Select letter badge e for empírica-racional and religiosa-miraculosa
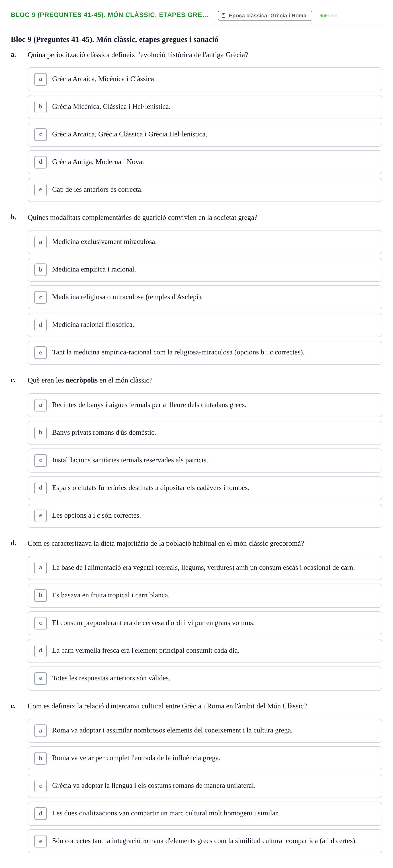 coord(40,352)
